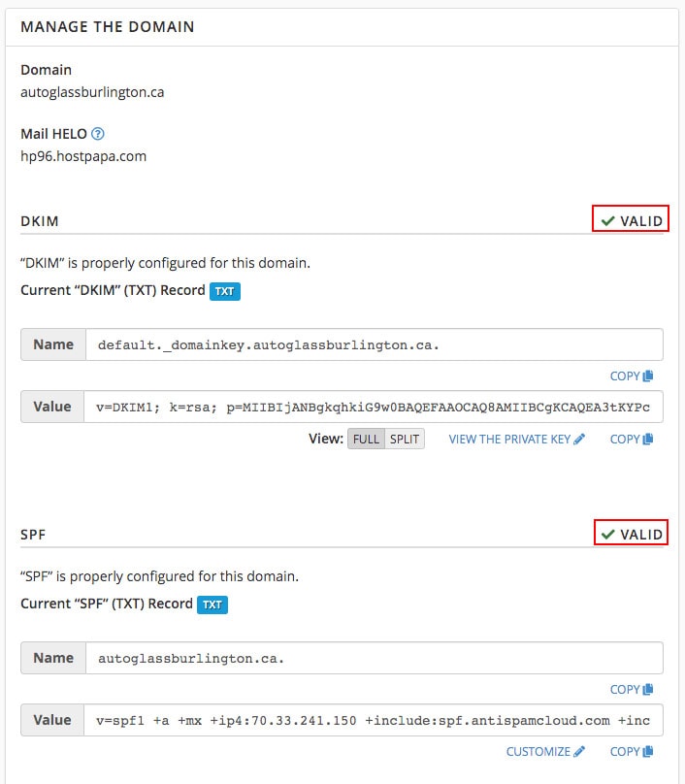This screenshot has width=685, height=784.
Task: Click the TXT badge next to SPF record
Action: (x=212, y=605)
